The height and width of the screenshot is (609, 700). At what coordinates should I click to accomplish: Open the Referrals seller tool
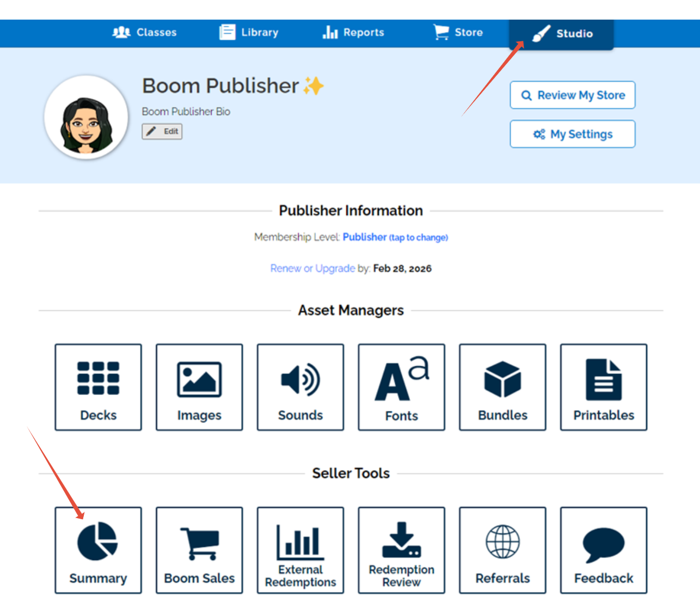502,550
